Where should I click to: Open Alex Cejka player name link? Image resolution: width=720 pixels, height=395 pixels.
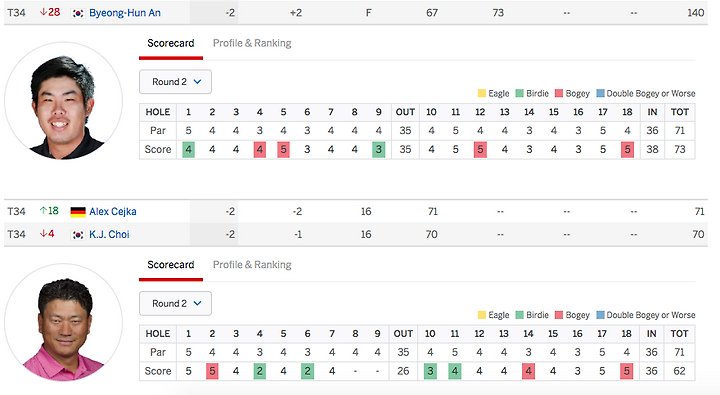pyautogui.click(x=112, y=212)
